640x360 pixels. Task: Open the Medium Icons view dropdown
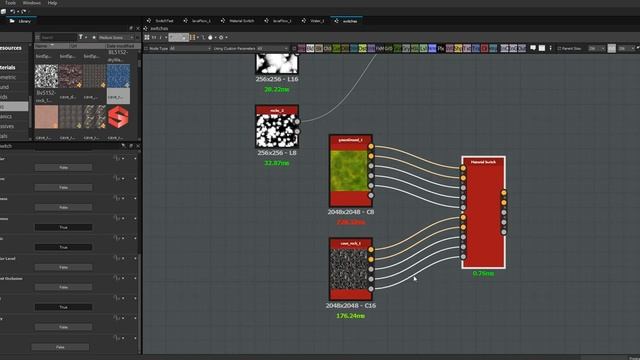point(117,37)
